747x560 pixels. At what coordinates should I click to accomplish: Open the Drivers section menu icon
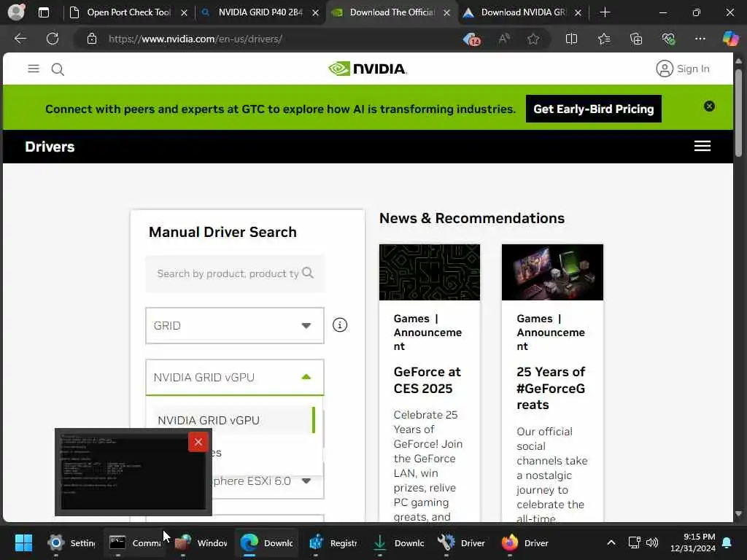703,146
